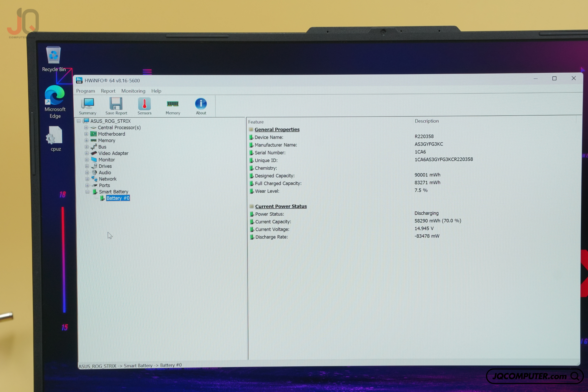Screen dimensions: 588x392
Task: Expand the Monitor tree node
Action: [87, 160]
